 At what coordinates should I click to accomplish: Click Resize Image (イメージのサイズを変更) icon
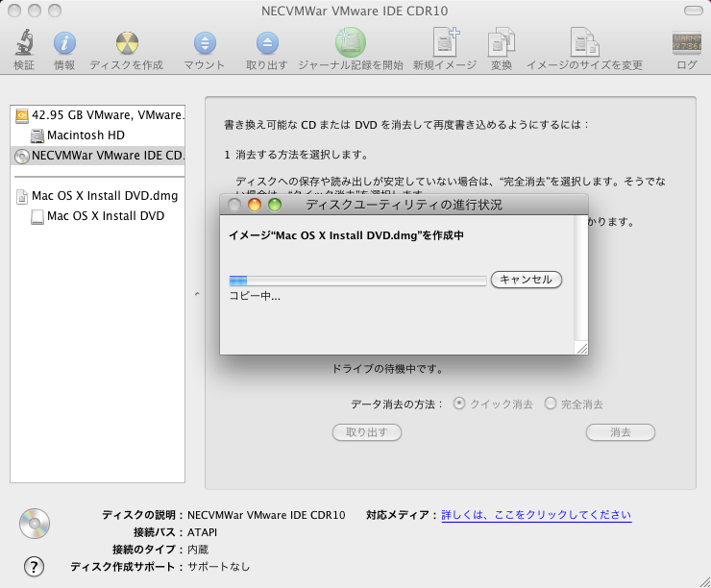[x=584, y=42]
